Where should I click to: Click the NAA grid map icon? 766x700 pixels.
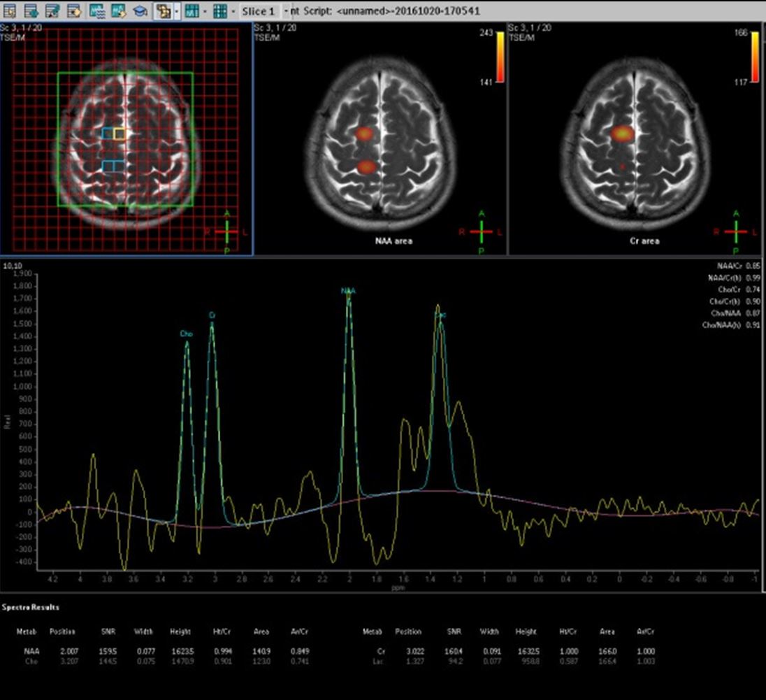point(192,10)
